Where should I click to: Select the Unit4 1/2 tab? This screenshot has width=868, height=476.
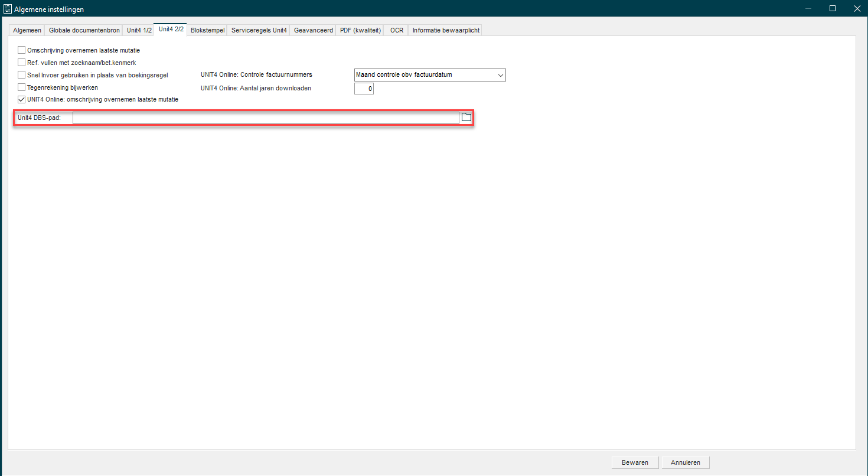(139, 30)
